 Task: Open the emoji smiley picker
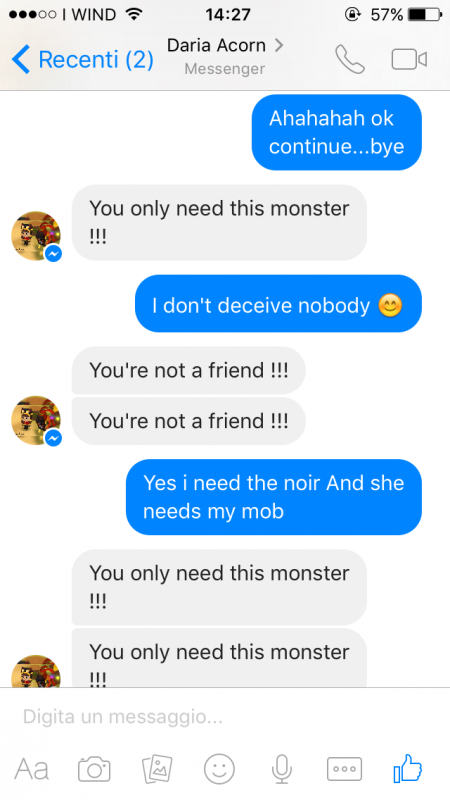click(219, 769)
